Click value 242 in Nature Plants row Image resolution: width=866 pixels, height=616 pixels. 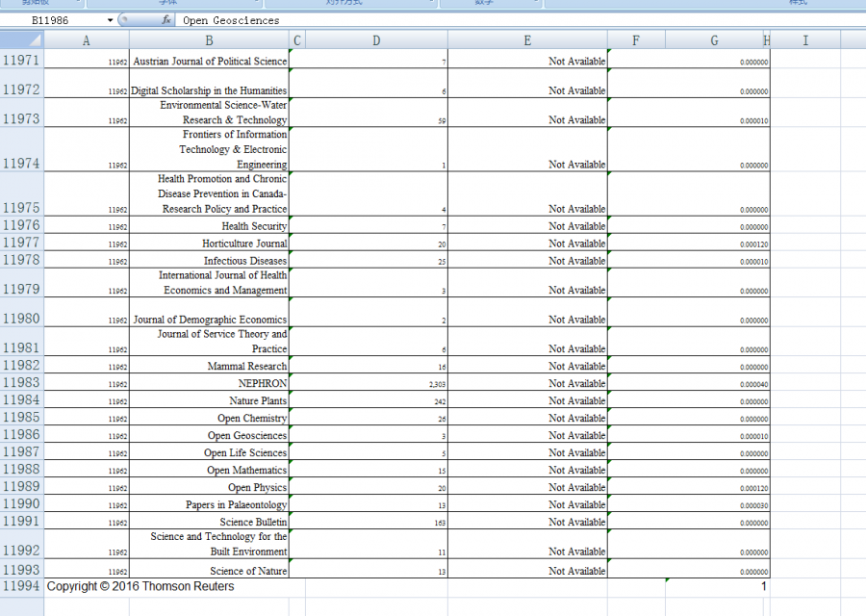coord(440,401)
